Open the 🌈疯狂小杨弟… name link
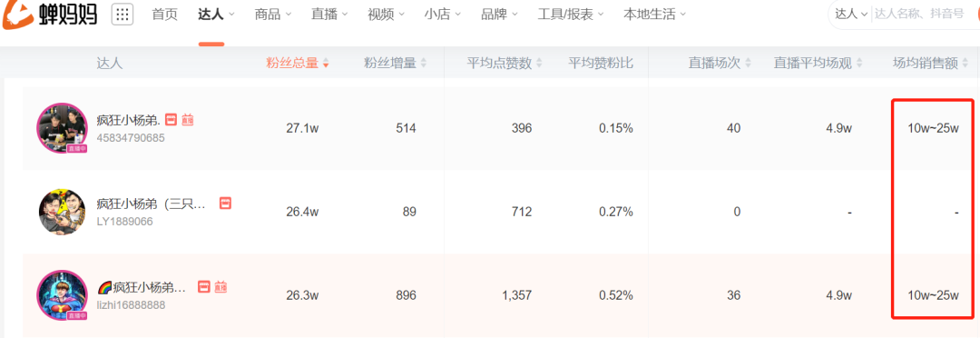Viewport: 980px width, 338px height. (142, 287)
